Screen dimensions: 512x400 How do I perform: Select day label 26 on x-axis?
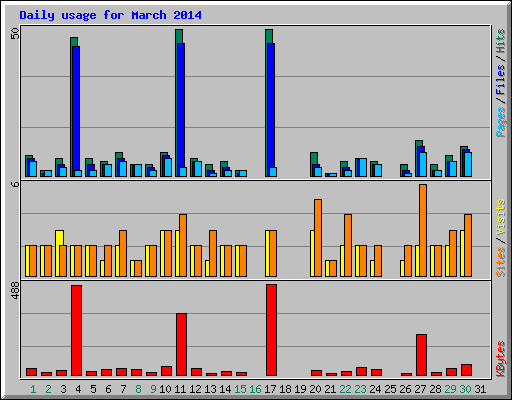(x=405, y=389)
